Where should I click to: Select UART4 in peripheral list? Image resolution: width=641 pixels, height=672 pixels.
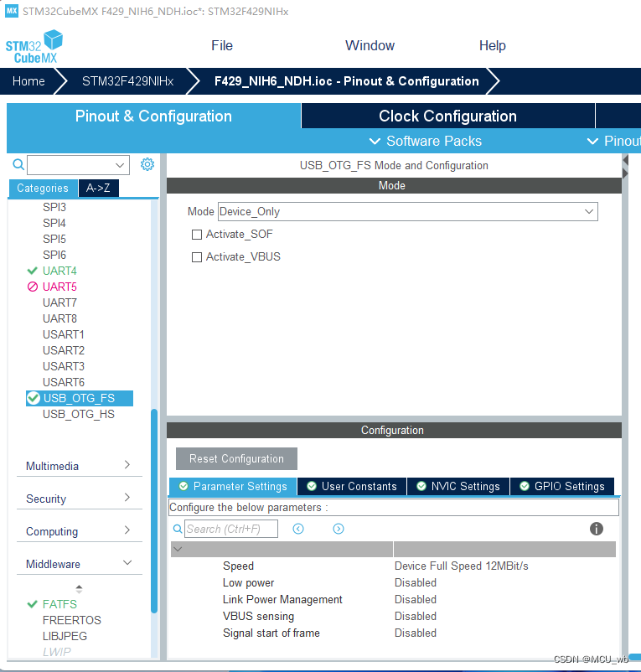pos(59,271)
